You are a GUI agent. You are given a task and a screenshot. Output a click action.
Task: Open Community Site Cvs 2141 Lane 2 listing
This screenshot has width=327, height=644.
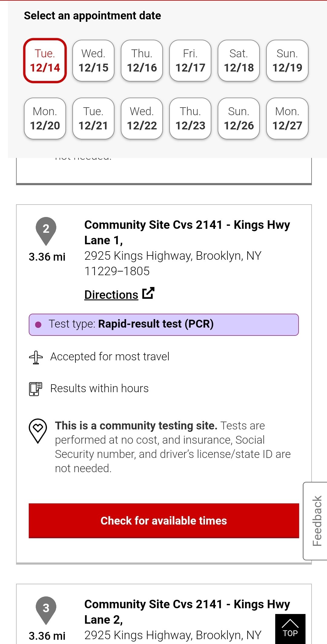[x=187, y=612]
